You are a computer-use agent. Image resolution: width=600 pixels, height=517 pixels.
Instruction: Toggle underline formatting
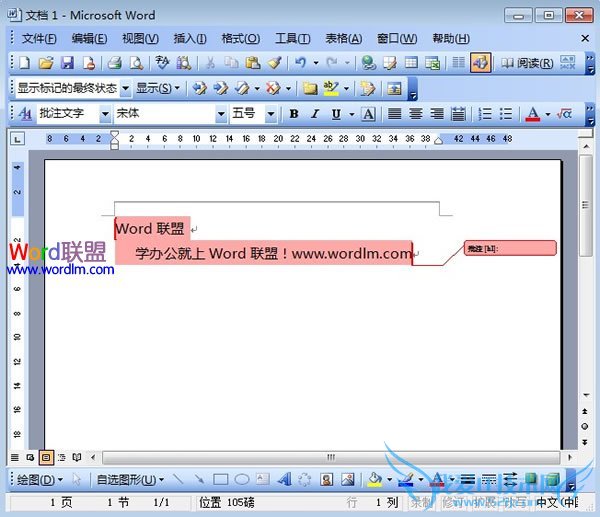tap(336, 114)
